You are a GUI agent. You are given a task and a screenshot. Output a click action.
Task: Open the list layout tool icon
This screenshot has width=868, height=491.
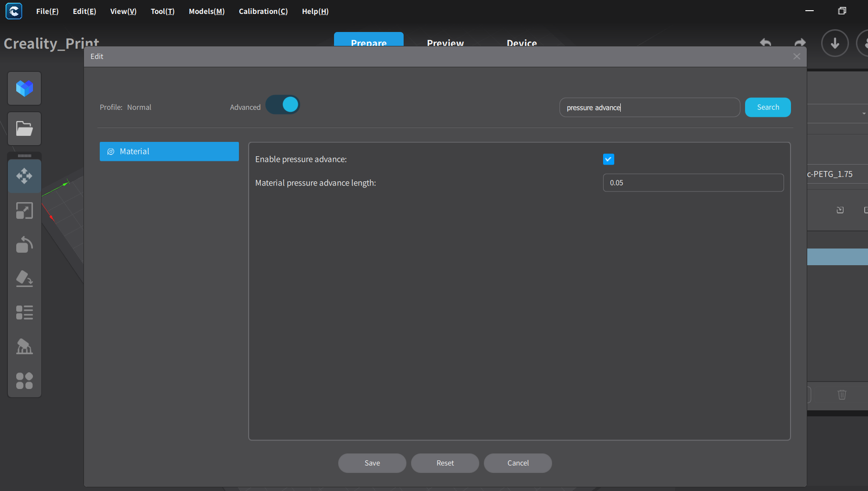25,312
